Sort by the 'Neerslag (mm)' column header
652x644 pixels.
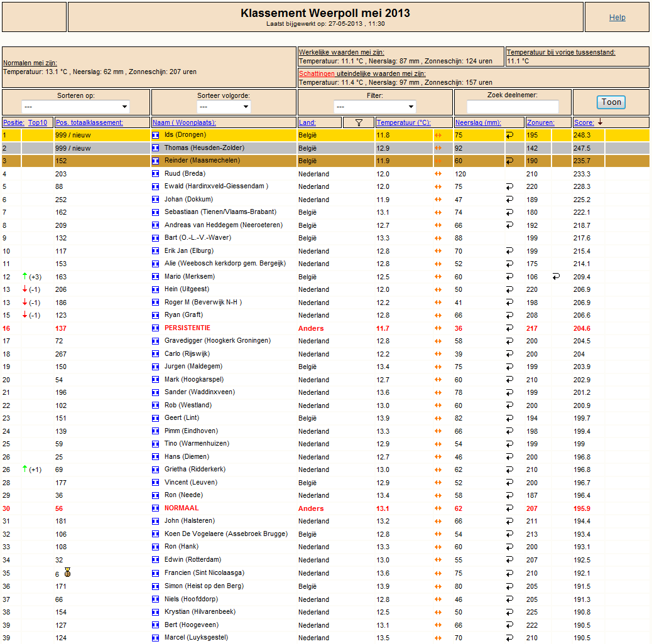[478, 122]
